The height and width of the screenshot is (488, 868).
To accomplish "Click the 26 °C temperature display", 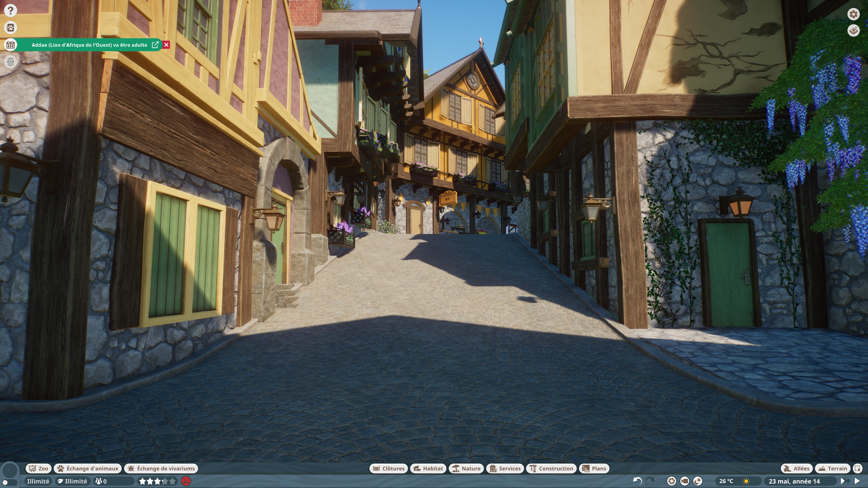I will (726, 481).
